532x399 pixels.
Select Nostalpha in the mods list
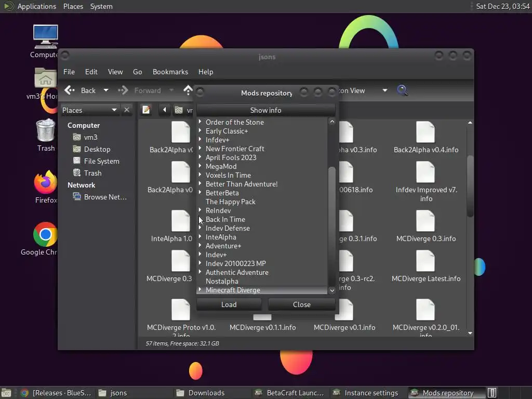[222, 281]
